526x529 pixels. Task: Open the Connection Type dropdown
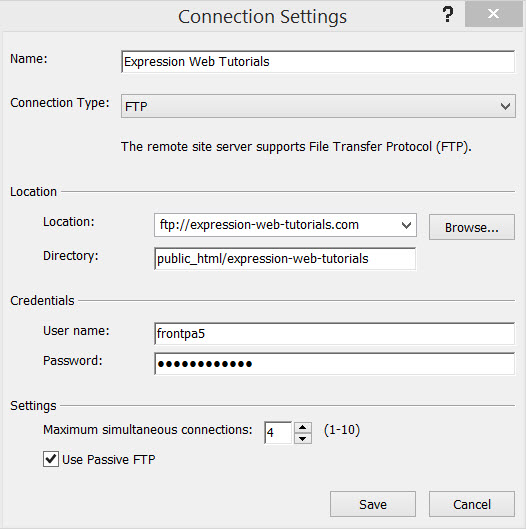click(x=318, y=106)
